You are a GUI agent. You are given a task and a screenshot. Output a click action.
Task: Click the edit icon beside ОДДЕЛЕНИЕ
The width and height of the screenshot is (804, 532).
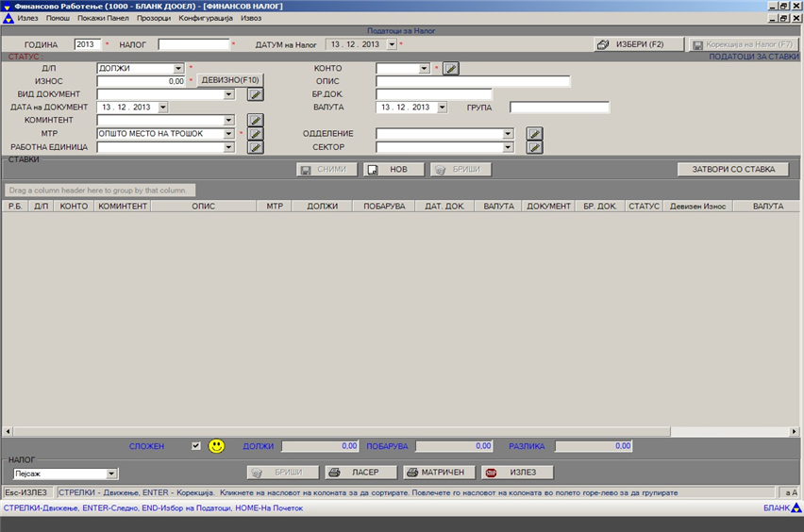[x=534, y=134]
